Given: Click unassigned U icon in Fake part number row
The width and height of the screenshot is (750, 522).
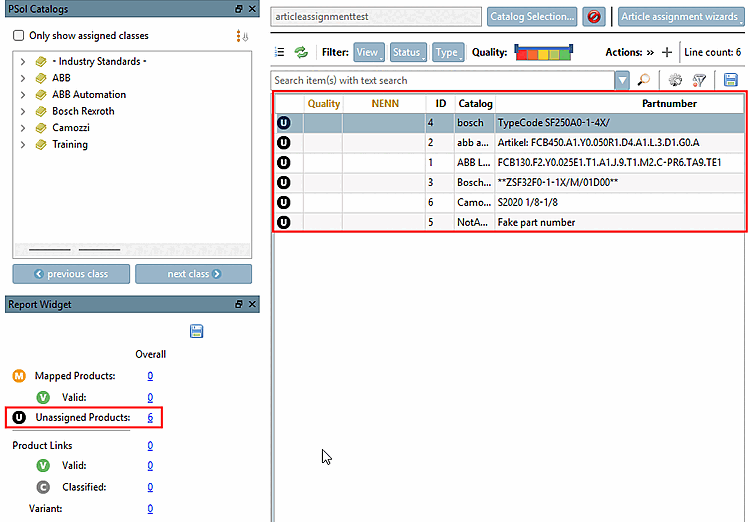Looking at the screenshot, I should point(284,222).
